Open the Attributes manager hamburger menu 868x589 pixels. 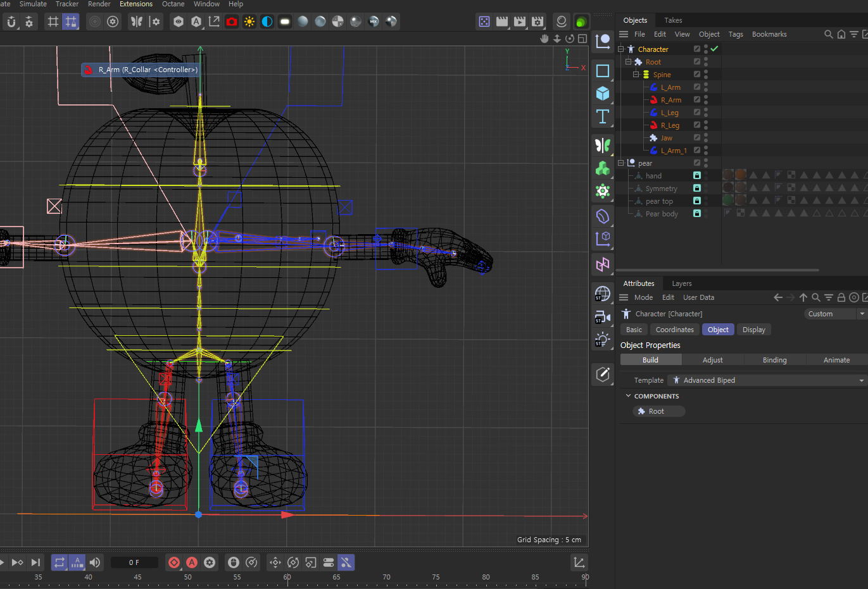point(624,297)
